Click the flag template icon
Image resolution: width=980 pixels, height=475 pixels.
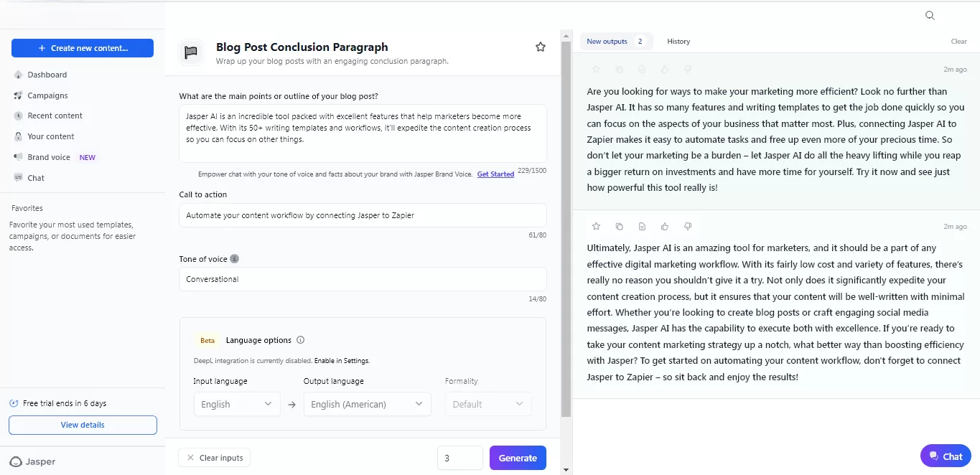(x=191, y=52)
